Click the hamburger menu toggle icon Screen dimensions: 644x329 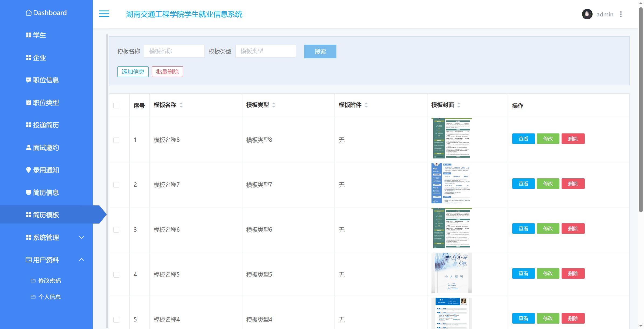(x=104, y=14)
